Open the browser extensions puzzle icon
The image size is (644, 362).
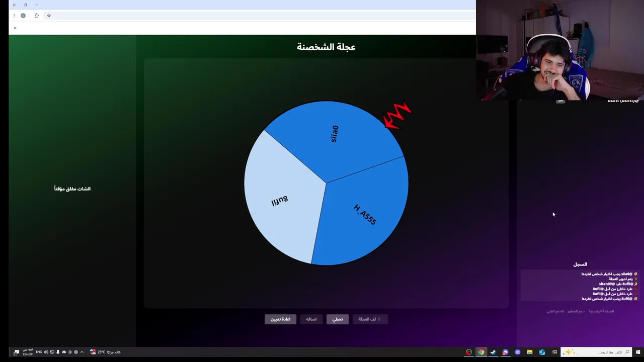point(36,16)
